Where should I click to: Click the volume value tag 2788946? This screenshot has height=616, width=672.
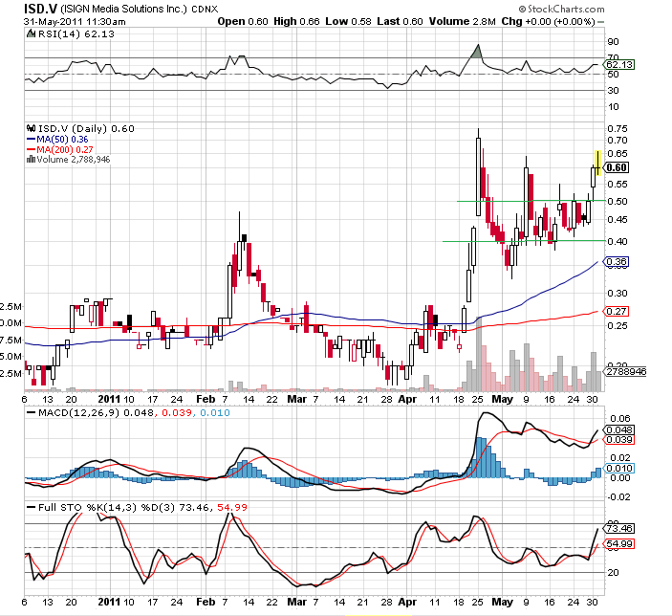tap(625, 371)
